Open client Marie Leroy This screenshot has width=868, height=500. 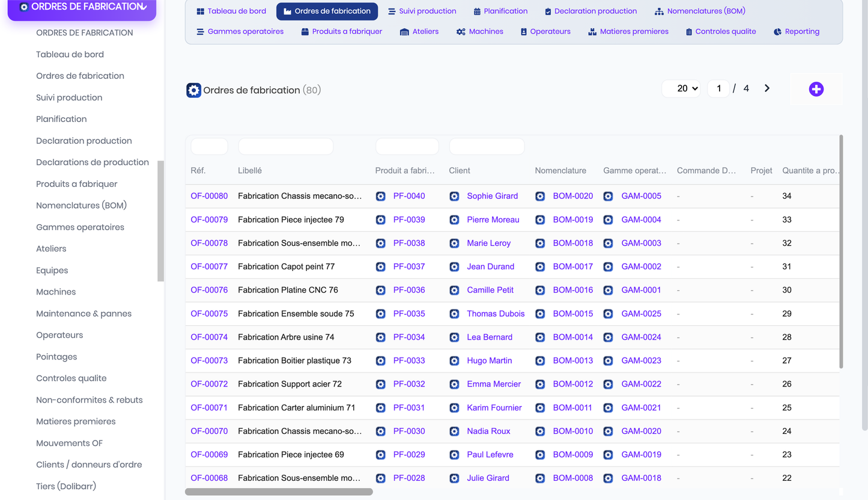(x=489, y=243)
